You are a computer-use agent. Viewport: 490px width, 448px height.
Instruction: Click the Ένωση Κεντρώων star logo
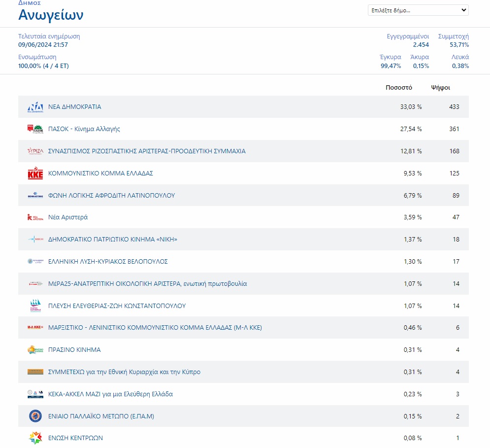point(35,438)
